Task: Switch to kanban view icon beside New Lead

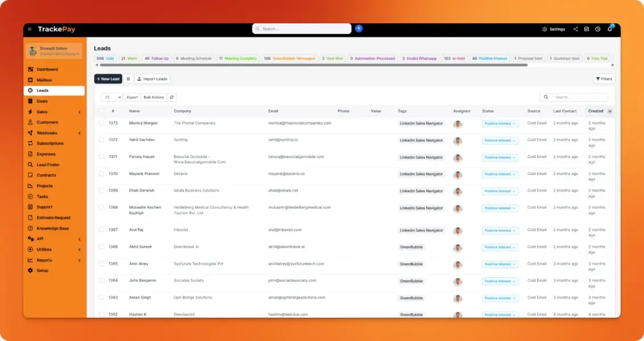Action: click(128, 79)
